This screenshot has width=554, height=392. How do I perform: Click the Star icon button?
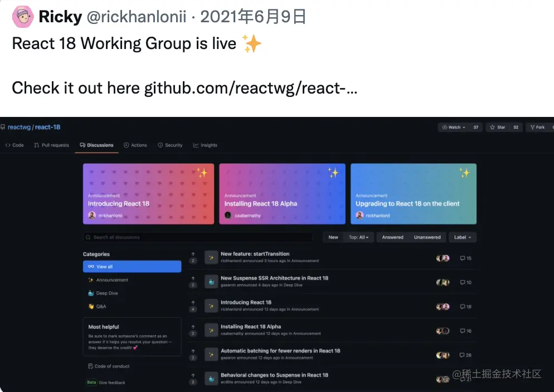coord(492,128)
